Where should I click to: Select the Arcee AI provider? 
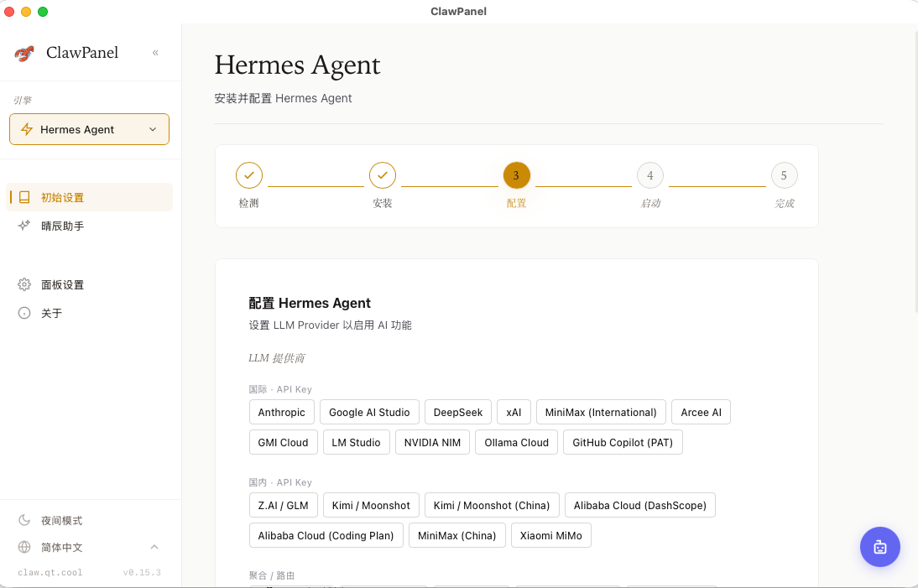pos(701,412)
